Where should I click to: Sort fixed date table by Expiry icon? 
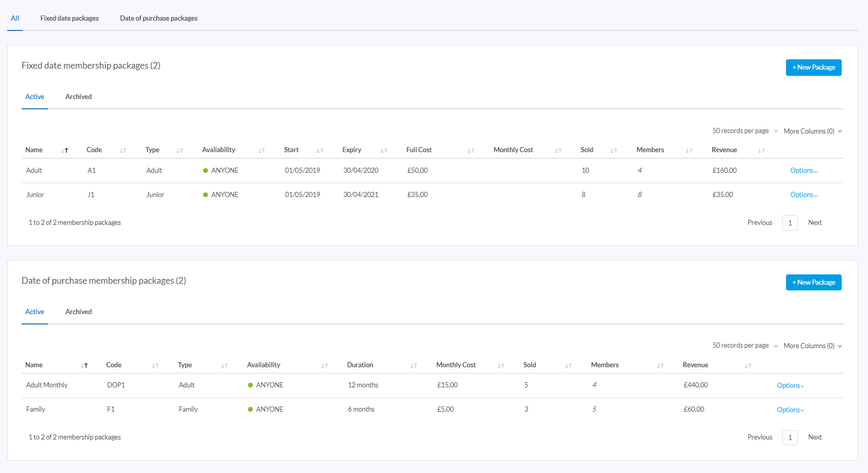pos(384,151)
